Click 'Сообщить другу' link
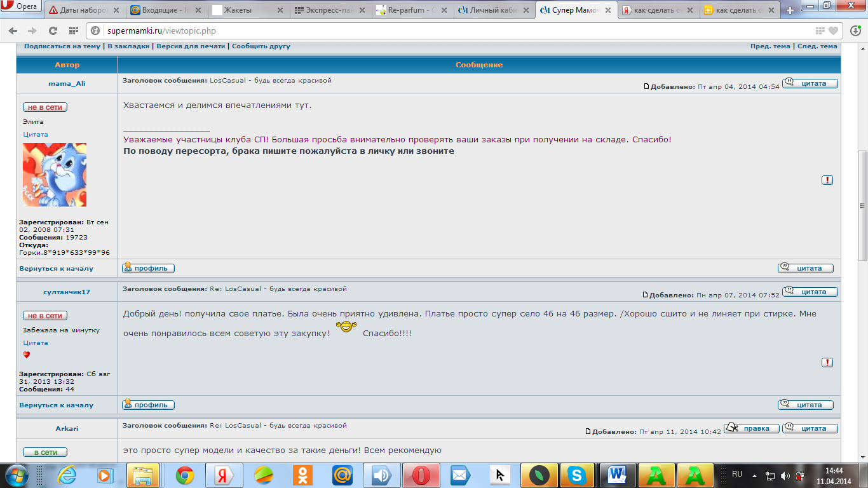868x488 pixels. tap(261, 46)
